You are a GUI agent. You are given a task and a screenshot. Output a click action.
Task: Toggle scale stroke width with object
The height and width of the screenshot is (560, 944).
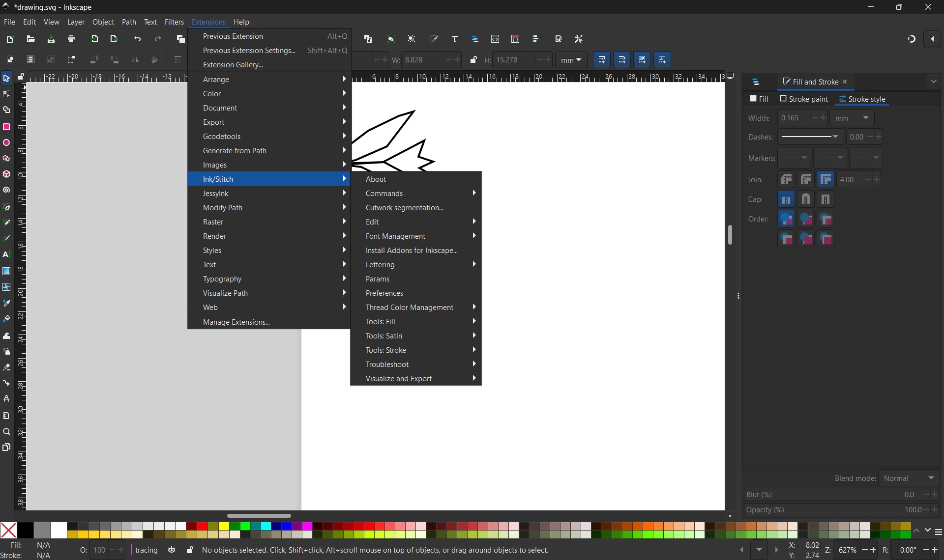click(602, 60)
